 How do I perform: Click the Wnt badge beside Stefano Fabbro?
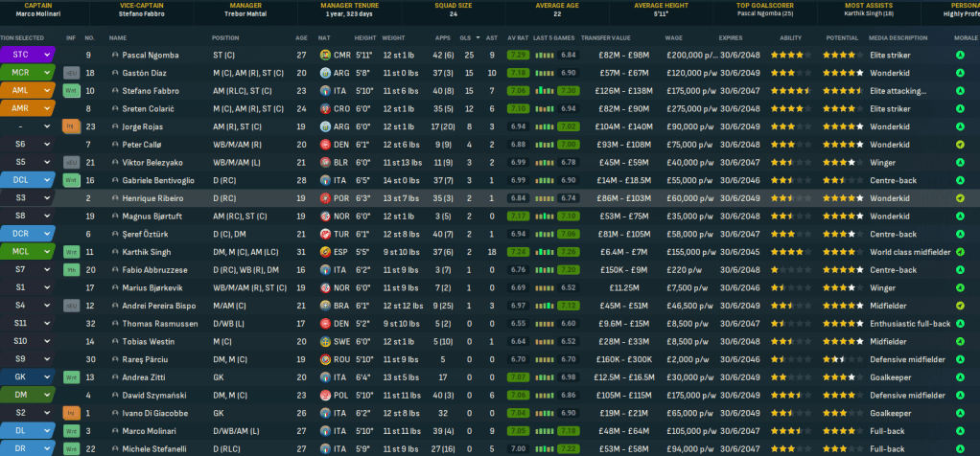click(x=71, y=90)
